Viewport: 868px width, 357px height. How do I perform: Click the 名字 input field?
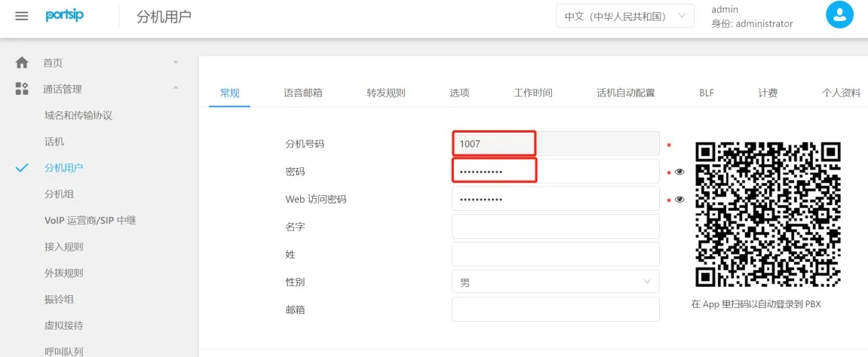pos(555,226)
